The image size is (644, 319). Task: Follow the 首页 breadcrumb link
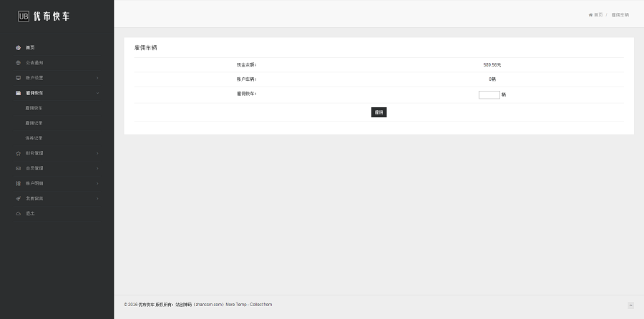pos(598,15)
